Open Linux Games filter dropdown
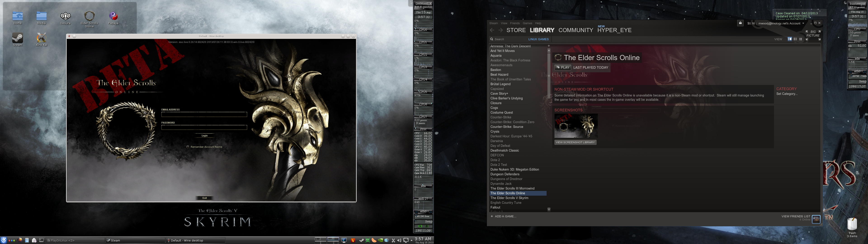 pyautogui.click(x=538, y=39)
